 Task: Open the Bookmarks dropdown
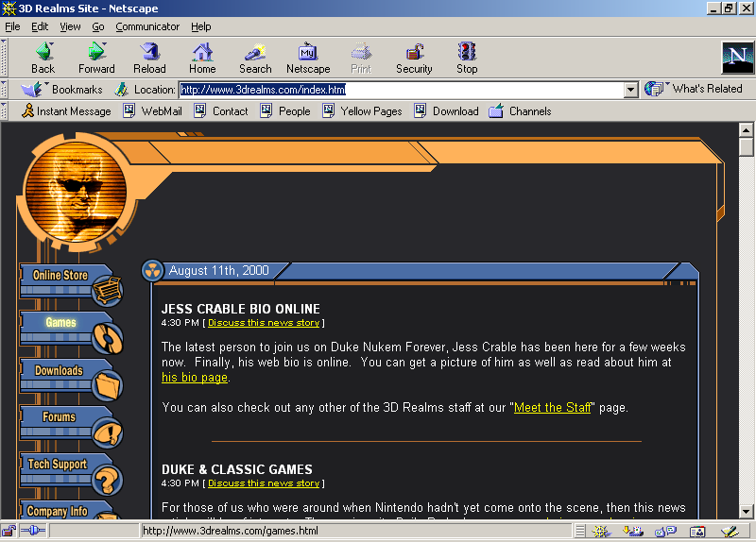(65, 89)
